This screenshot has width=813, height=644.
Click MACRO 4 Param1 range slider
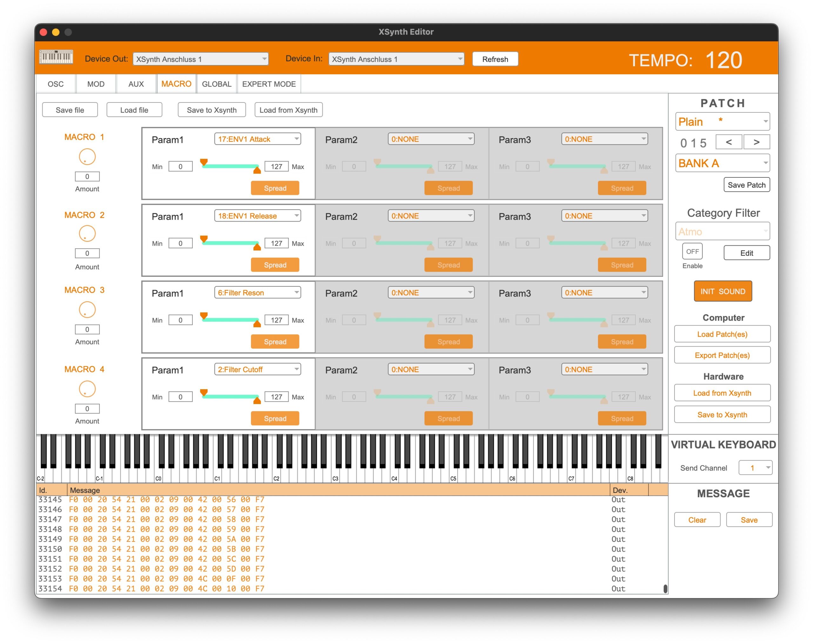(230, 397)
